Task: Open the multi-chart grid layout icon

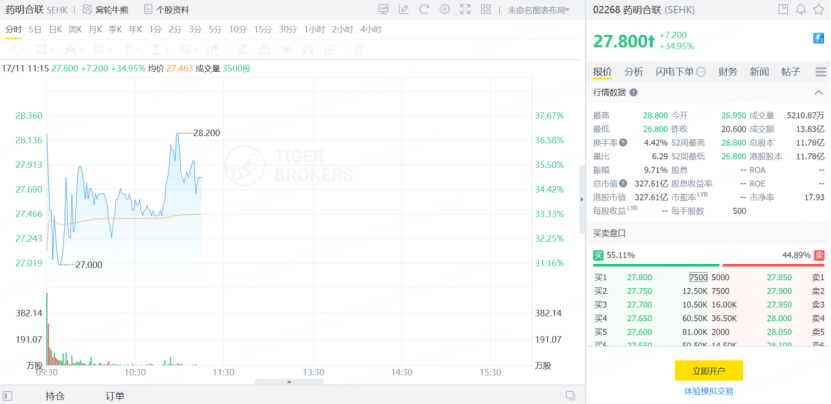Action: pos(485,9)
